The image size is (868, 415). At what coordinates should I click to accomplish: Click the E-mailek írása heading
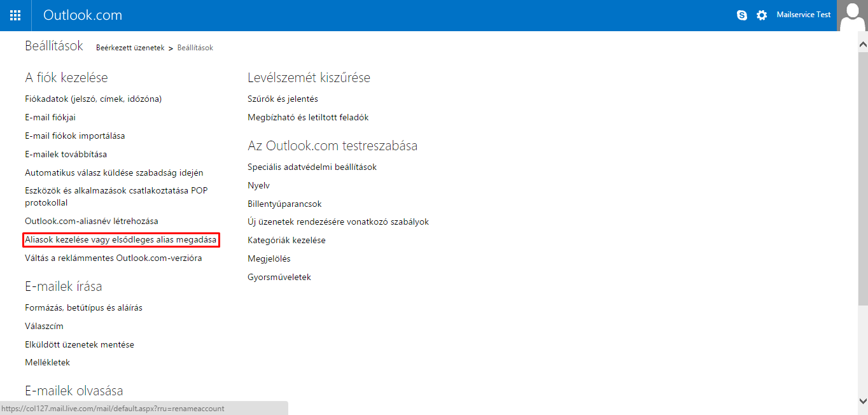point(64,286)
